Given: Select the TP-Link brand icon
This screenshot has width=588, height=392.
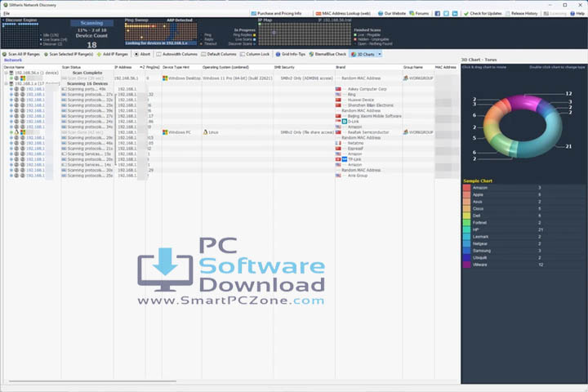Looking at the screenshot, I should click(x=345, y=159).
